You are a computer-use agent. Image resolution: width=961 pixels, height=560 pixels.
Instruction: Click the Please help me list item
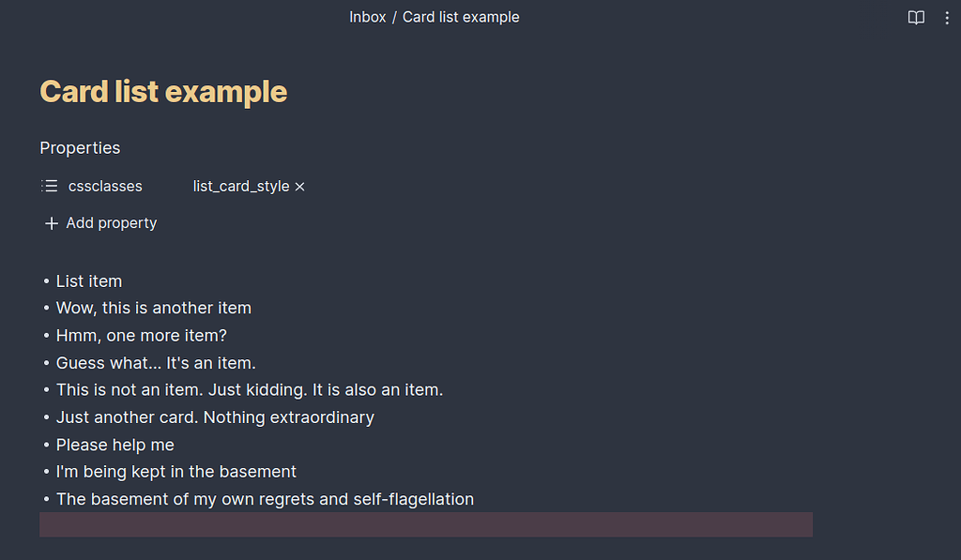tap(114, 445)
